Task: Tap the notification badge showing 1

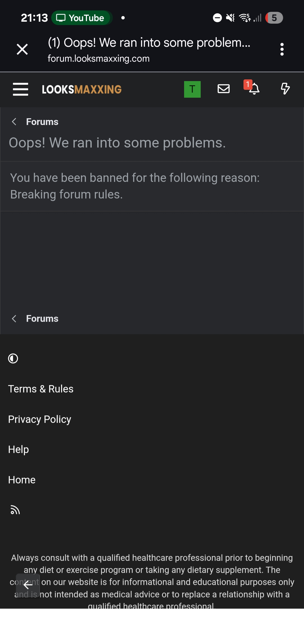Action: [248, 84]
